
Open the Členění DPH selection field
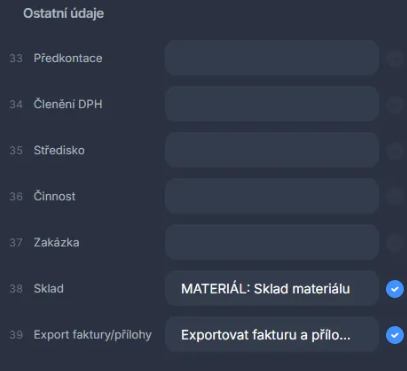[272, 104]
